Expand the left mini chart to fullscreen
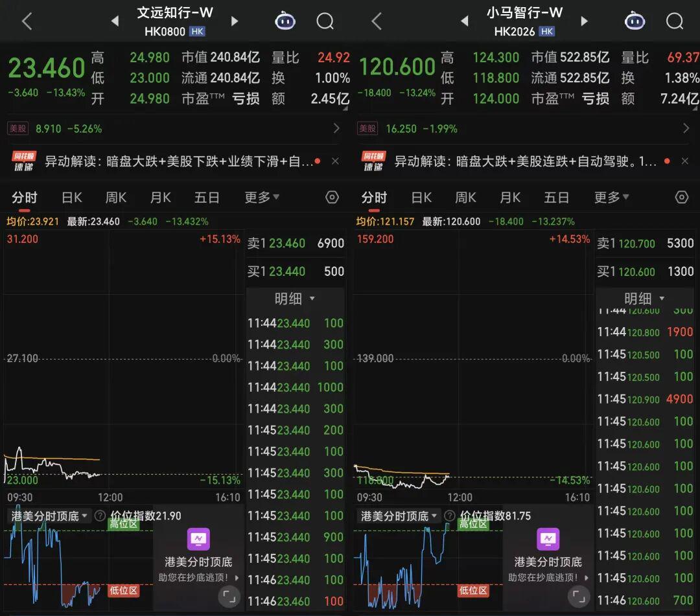The image size is (700, 616). tap(228, 597)
